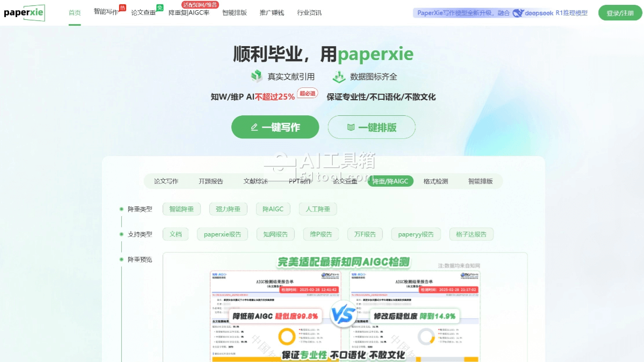Click the green cube icon beside 真实文献引用
The image size is (644, 362).
pyautogui.click(x=257, y=77)
